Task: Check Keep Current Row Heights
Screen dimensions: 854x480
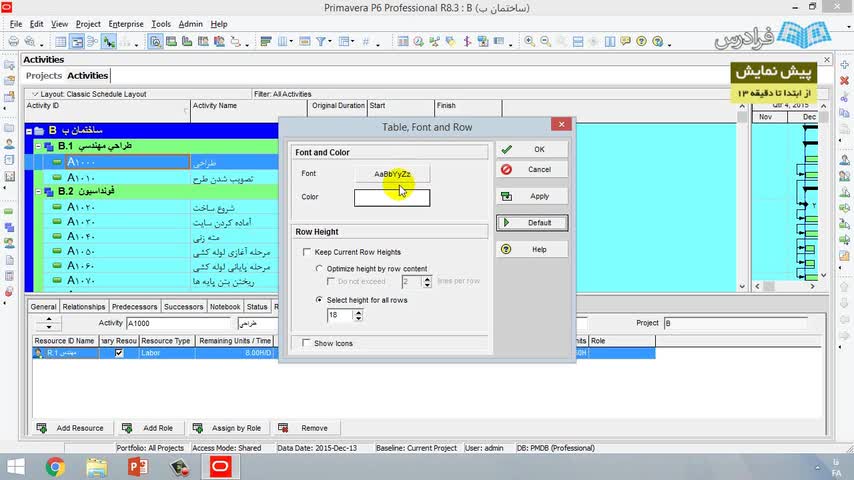Action: click(x=307, y=252)
